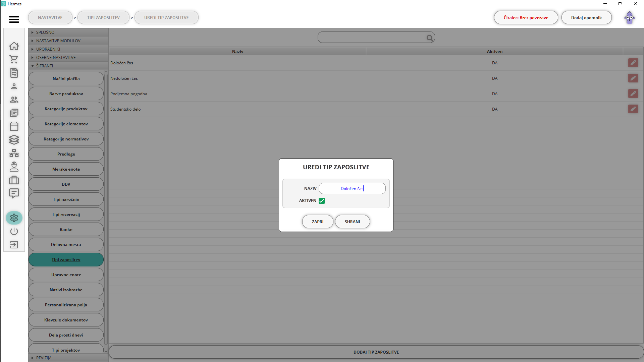Open the layers stack sidebar icon
Viewport: 644px width, 362px height.
tap(14, 140)
